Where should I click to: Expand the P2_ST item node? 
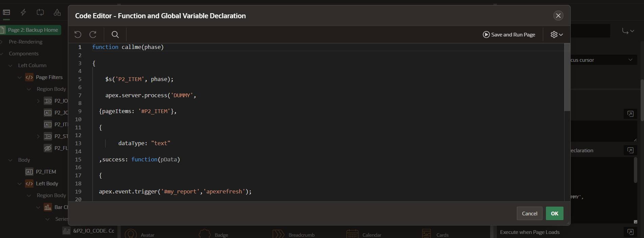38,136
